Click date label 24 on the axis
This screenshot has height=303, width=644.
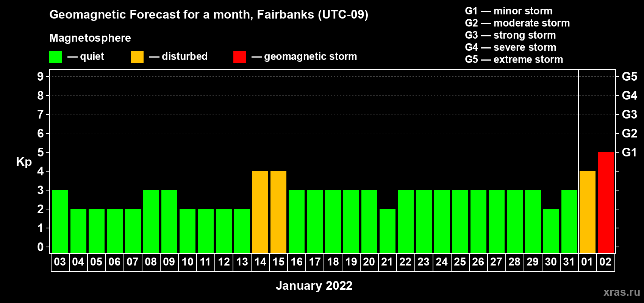pyautogui.click(x=442, y=262)
